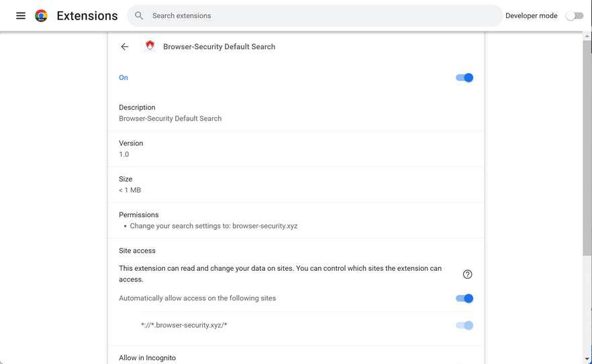The width and height of the screenshot is (592, 364).
Task: Click the search settings permission text
Action: click(213, 226)
